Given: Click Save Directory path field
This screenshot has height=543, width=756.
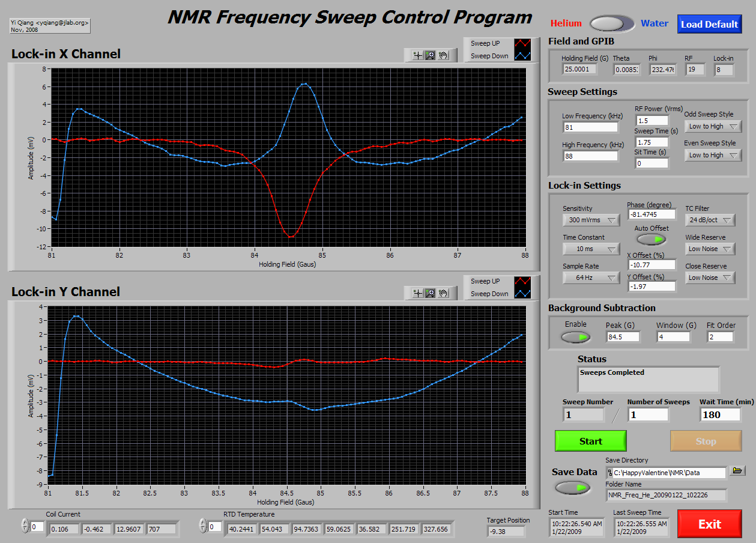Looking at the screenshot, I should (x=665, y=473).
